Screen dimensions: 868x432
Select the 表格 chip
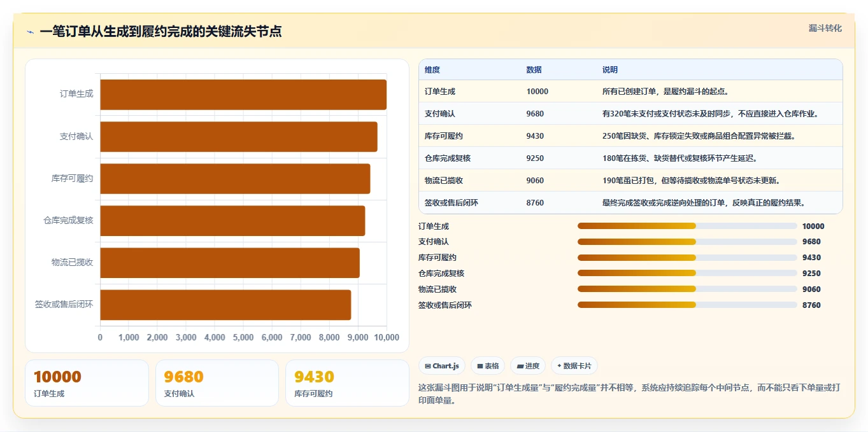pyautogui.click(x=488, y=366)
